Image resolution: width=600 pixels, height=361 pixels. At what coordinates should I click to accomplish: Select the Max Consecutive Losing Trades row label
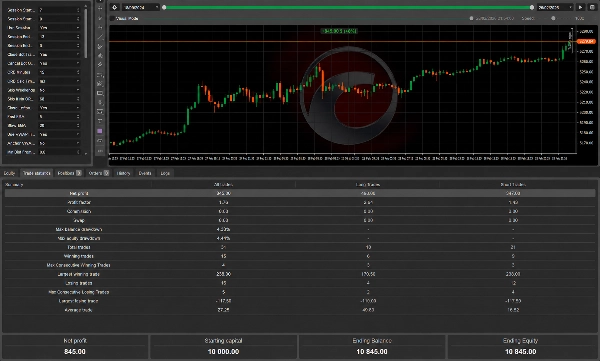[78, 292]
